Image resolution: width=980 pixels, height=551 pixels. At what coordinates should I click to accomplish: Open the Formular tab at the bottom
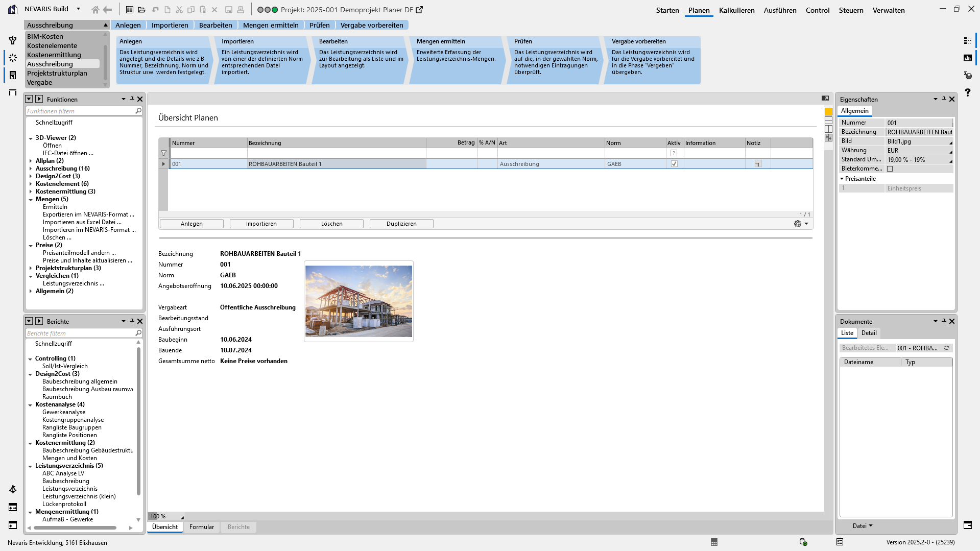(x=202, y=527)
